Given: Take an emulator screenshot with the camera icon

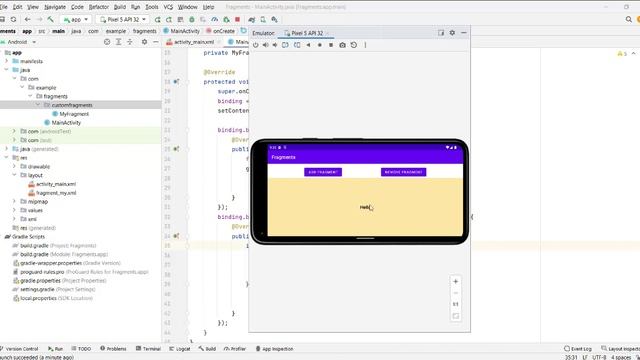Looking at the screenshot, I should pyautogui.click(x=342, y=45).
